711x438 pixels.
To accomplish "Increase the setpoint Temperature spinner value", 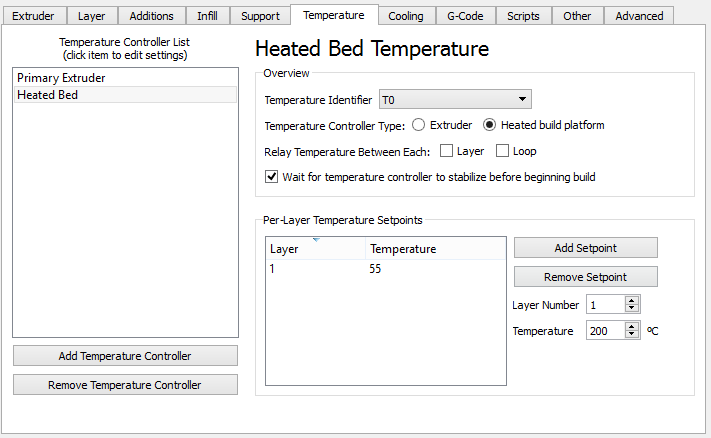I will [632, 326].
